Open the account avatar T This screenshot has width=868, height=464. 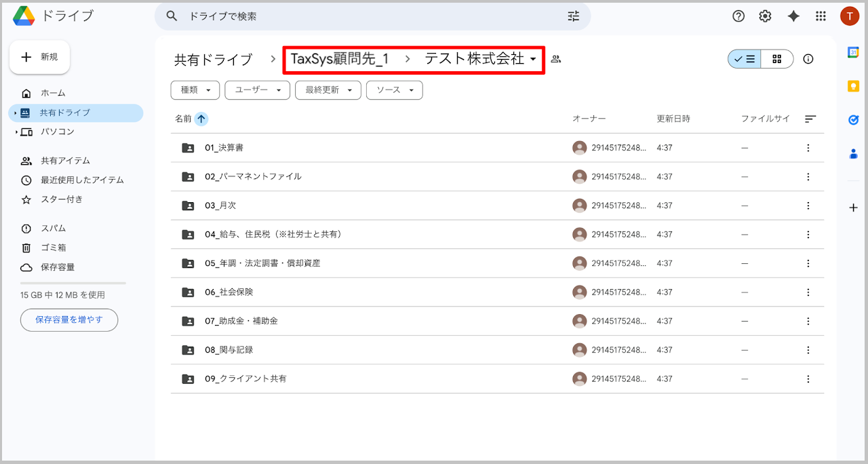(850, 16)
